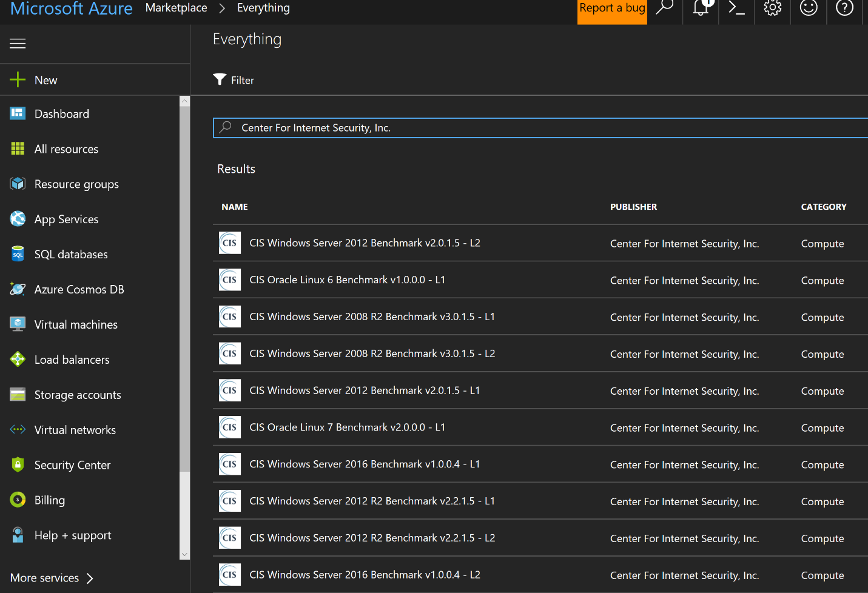This screenshot has width=868, height=593.
Task: Open the Virtual machines service
Action: point(76,324)
